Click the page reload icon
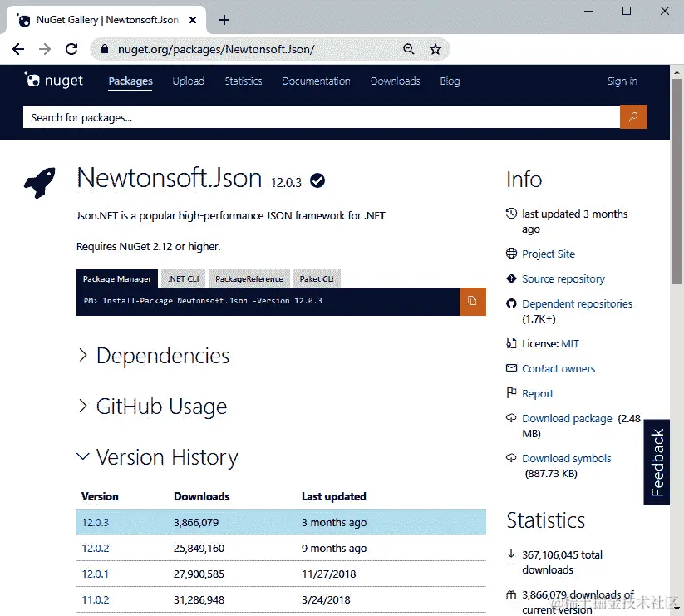Viewport: 684px width, 616px height. pyautogui.click(x=71, y=50)
